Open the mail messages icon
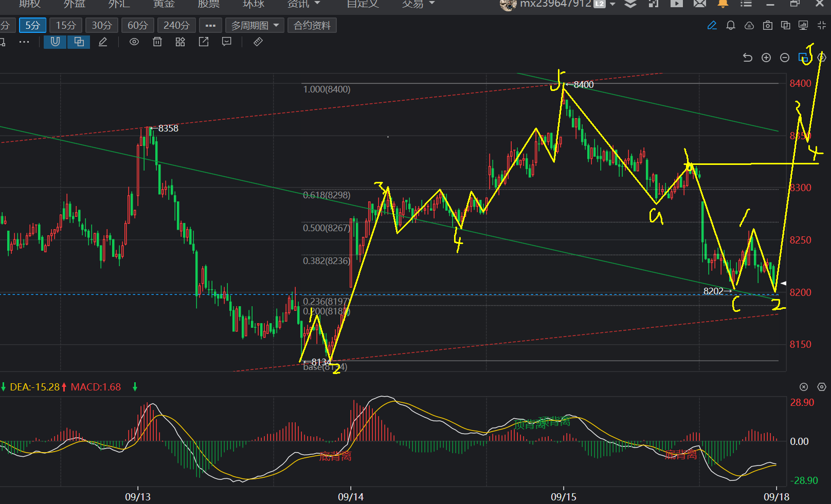This screenshot has height=504, width=831. 700,4
